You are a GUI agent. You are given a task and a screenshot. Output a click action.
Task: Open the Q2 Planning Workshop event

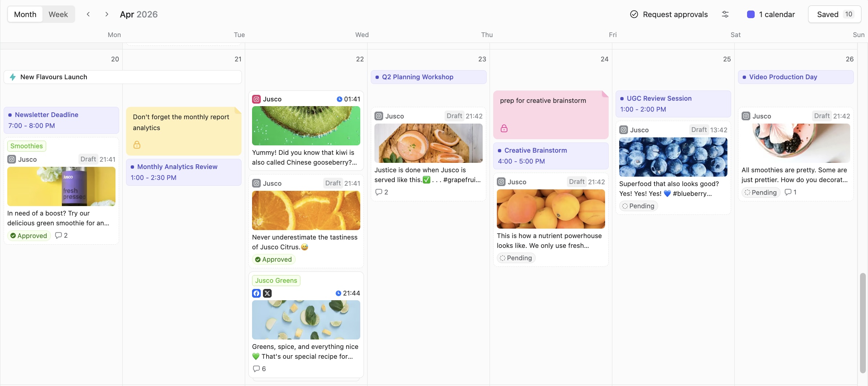click(429, 77)
